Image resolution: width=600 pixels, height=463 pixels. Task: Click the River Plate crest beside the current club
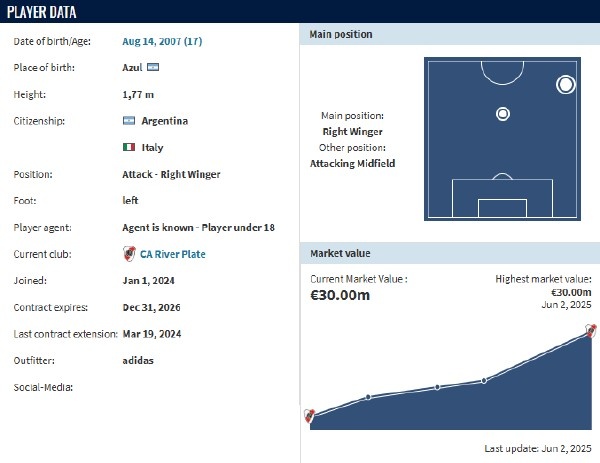pyautogui.click(x=129, y=254)
